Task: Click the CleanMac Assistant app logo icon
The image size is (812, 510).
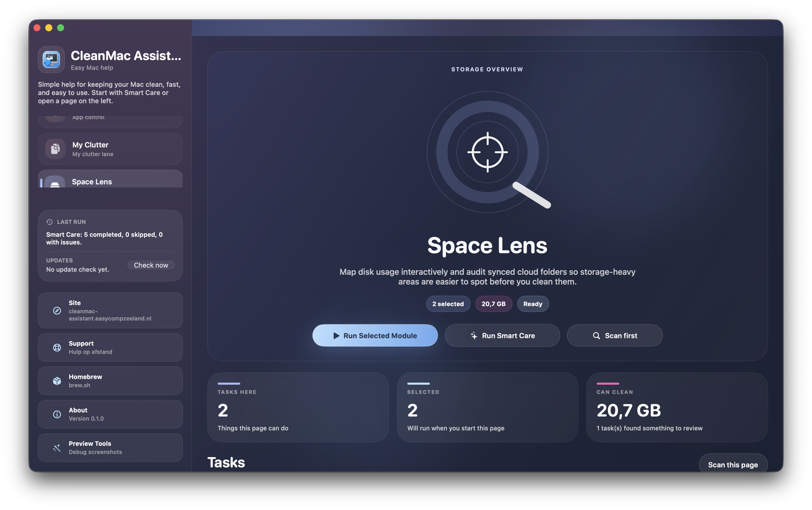Action: pyautogui.click(x=51, y=60)
